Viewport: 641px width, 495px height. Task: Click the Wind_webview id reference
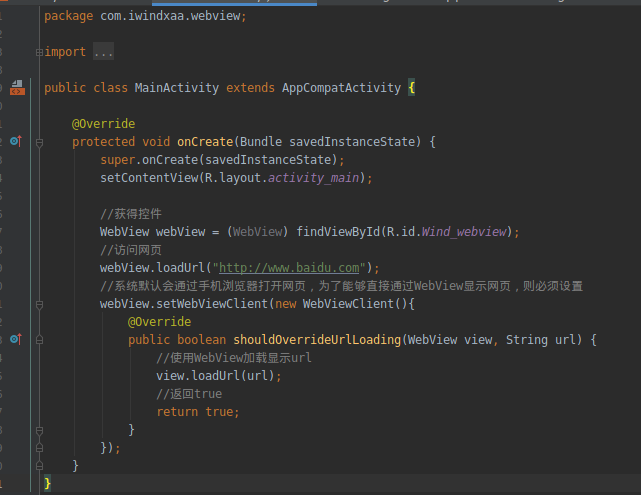(464, 232)
